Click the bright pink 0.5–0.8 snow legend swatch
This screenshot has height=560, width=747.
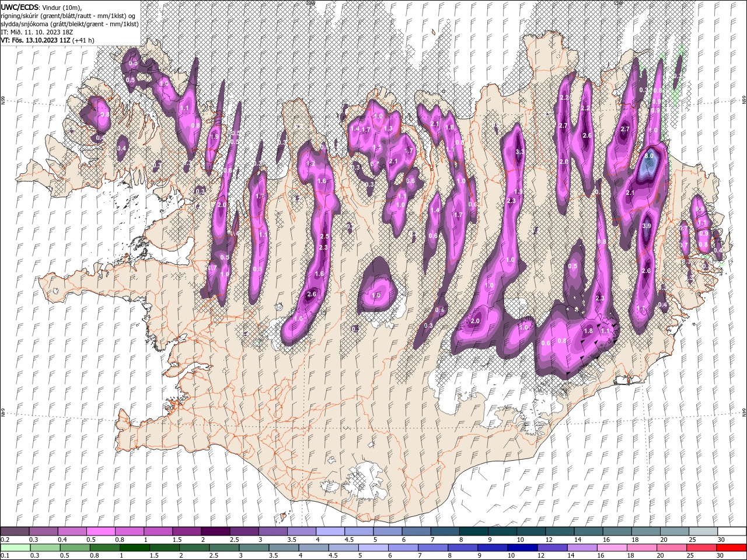tap(100, 531)
